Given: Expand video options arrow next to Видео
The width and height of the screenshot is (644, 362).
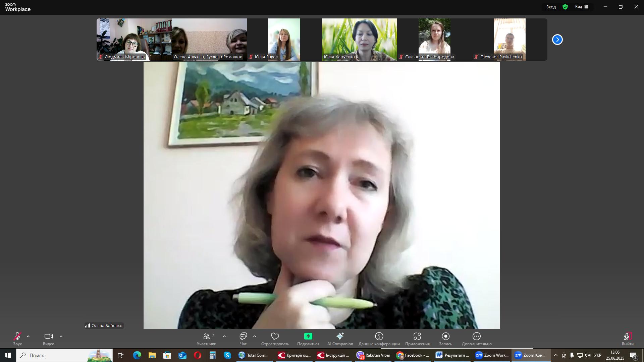Looking at the screenshot, I should click(61, 336).
